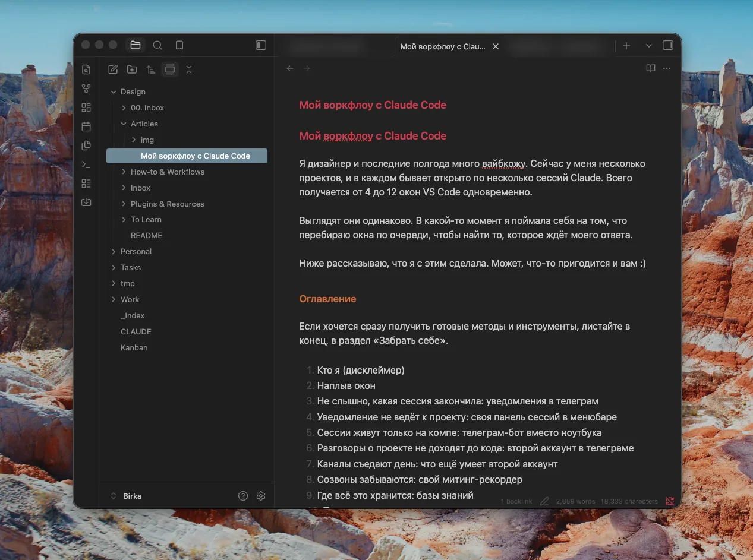Image resolution: width=753 pixels, height=560 pixels.
Task: Open the bookmarks panel icon
Action: point(179,45)
